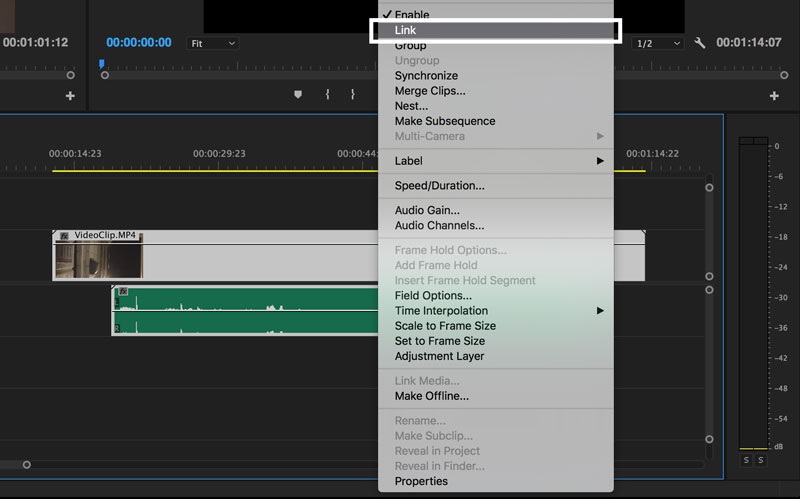Click the Program Monitor settings wrench icon

coord(700,43)
